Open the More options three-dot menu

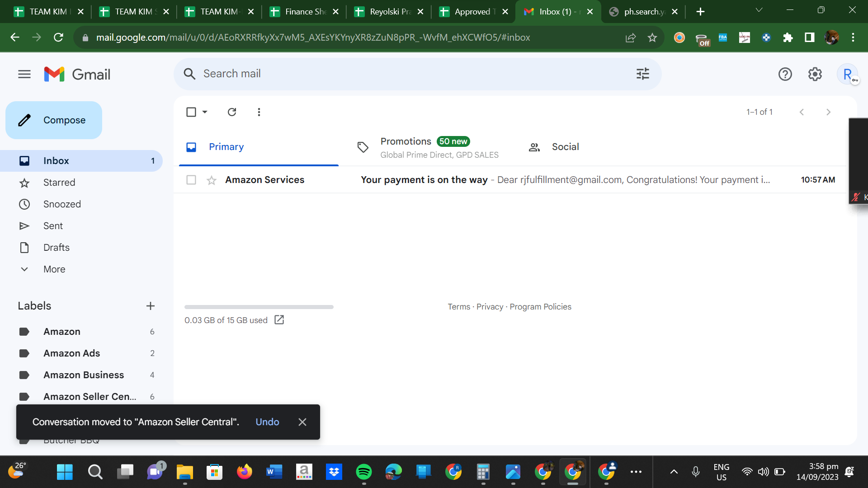coord(259,112)
